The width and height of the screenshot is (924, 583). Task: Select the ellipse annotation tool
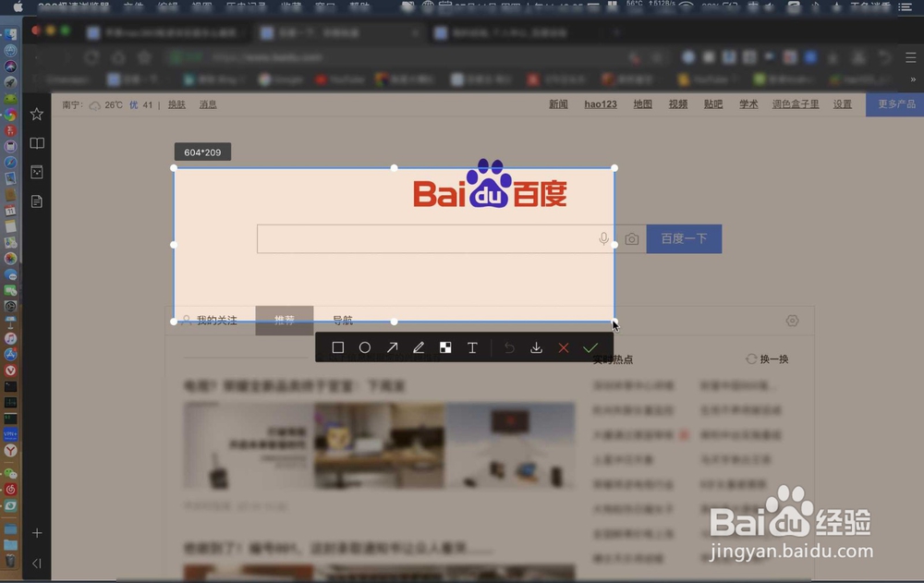(365, 348)
